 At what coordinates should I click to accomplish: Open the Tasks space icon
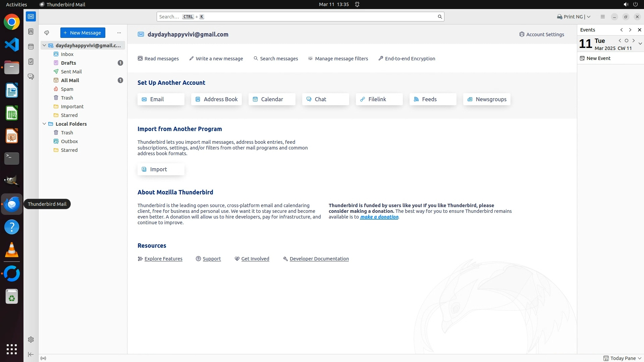[31, 62]
